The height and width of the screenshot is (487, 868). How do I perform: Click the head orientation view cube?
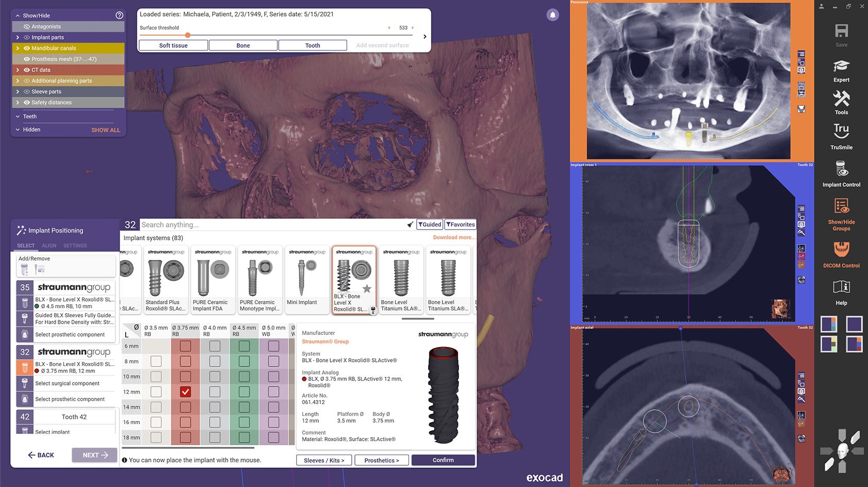coord(842,451)
